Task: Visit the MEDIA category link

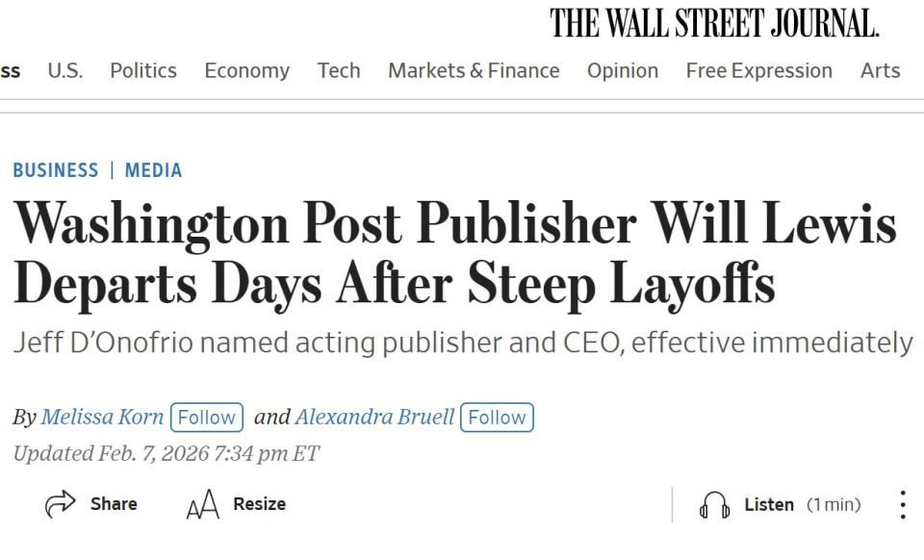Action: (x=154, y=169)
